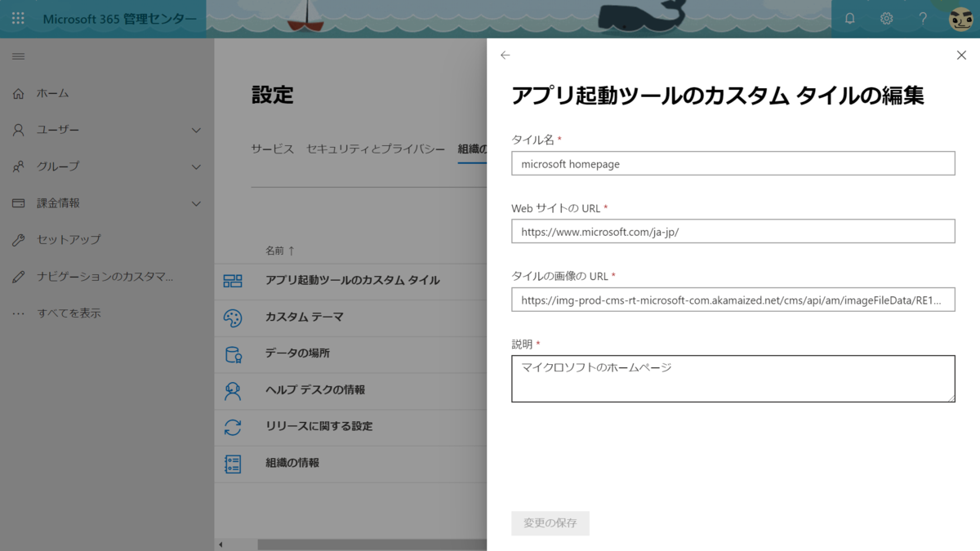Image resolution: width=980 pixels, height=551 pixels.
Task: Select the 組織の tab
Action: (473, 149)
